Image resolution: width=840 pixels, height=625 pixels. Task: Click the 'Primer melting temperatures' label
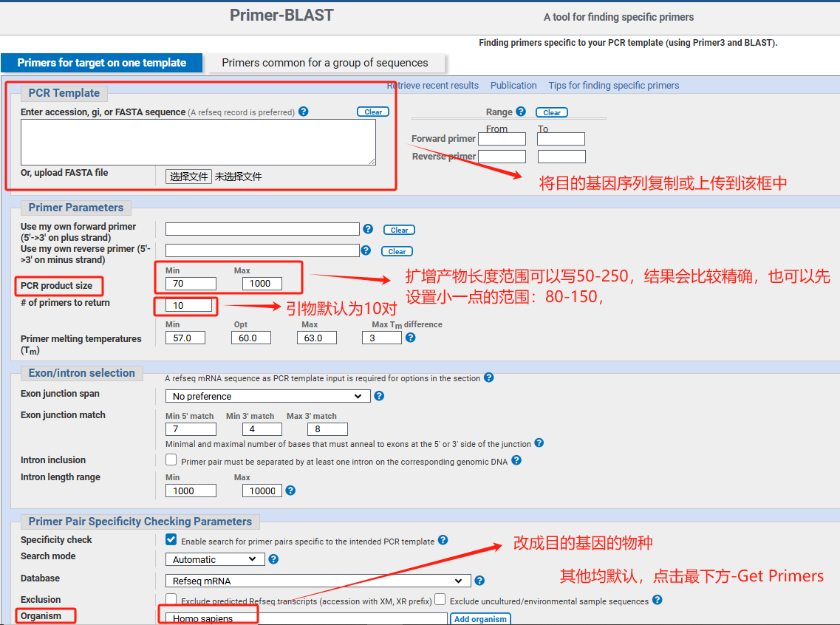pos(81,344)
